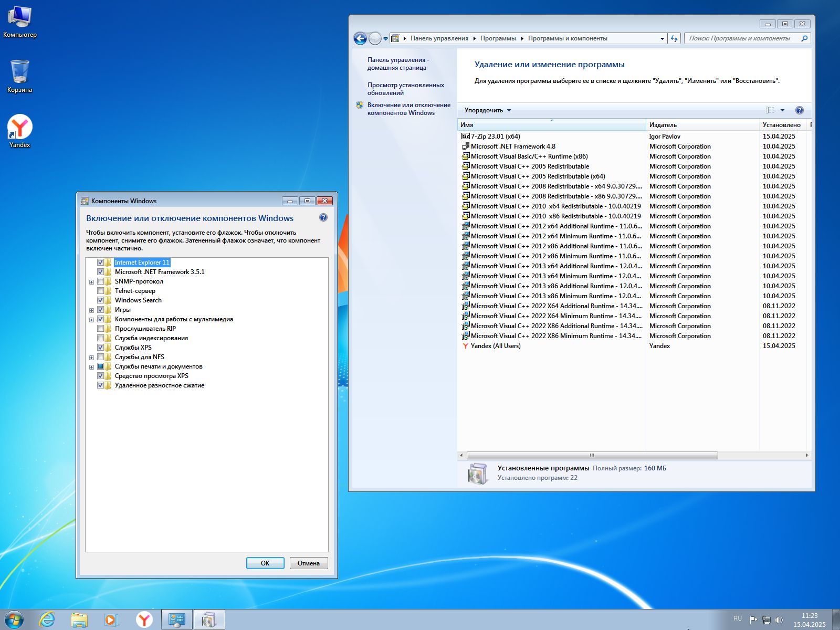Open the Computer desktop icon
Image resolution: width=840 pixels, height=630 pixels.
pos(20,22)
